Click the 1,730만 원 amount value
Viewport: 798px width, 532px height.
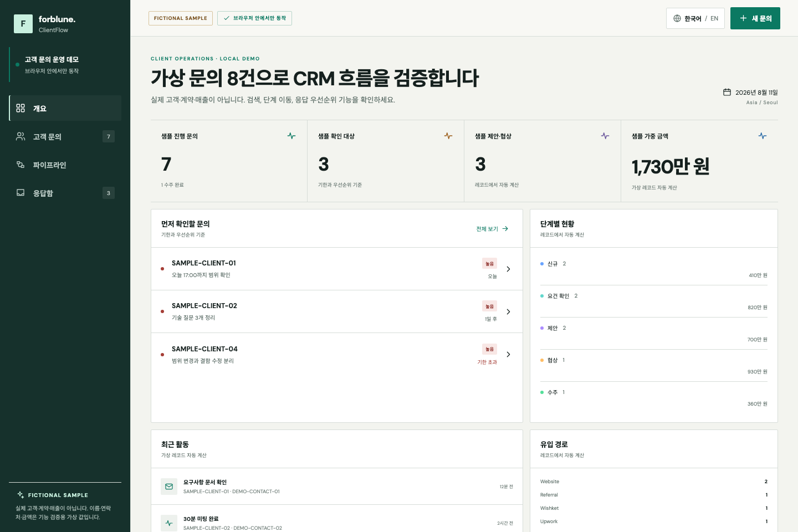coord(671,166)
